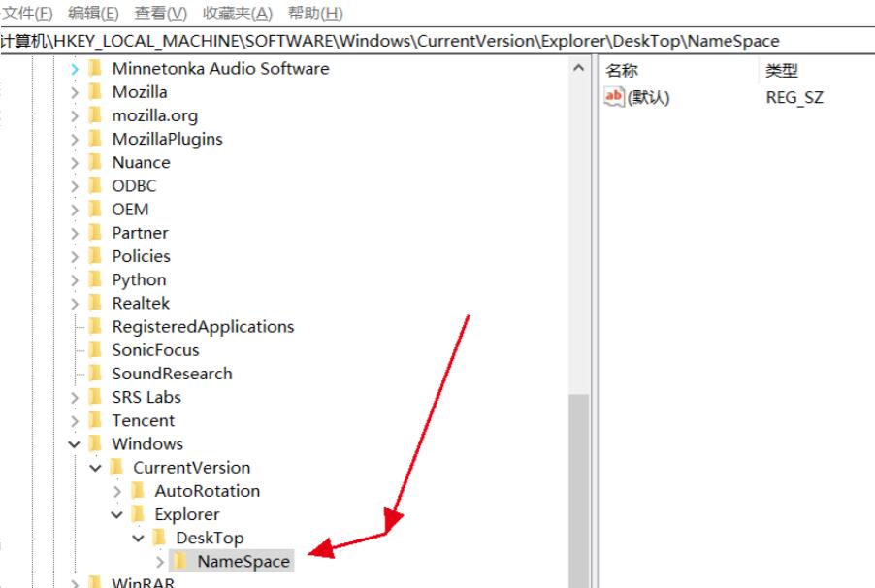
Task: Click the Nuance folder icon
Action: point(95,162)
